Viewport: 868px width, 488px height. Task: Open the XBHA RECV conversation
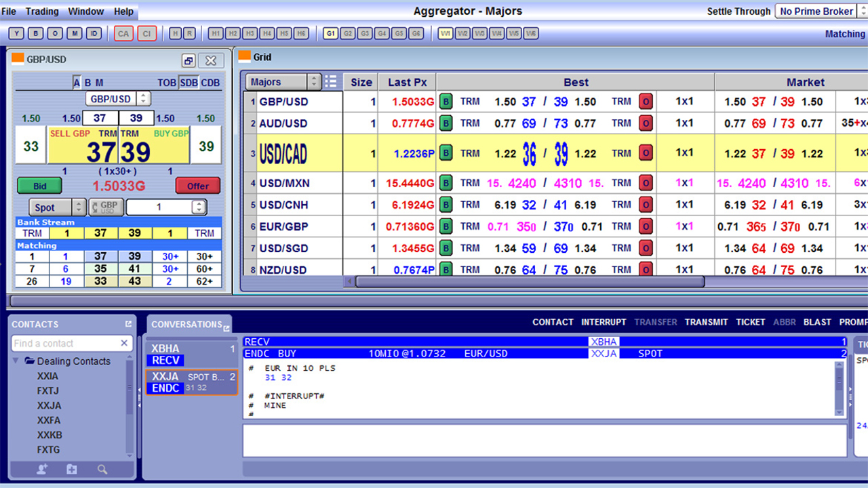(x=191, y=354)
